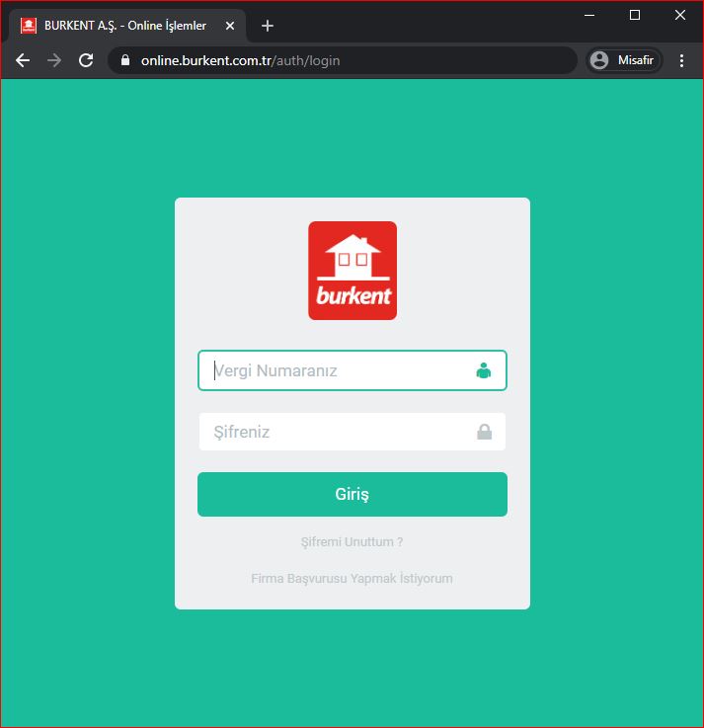Maximize the browser window
This screenshot has width=704, height=728.
pos(635,14)
